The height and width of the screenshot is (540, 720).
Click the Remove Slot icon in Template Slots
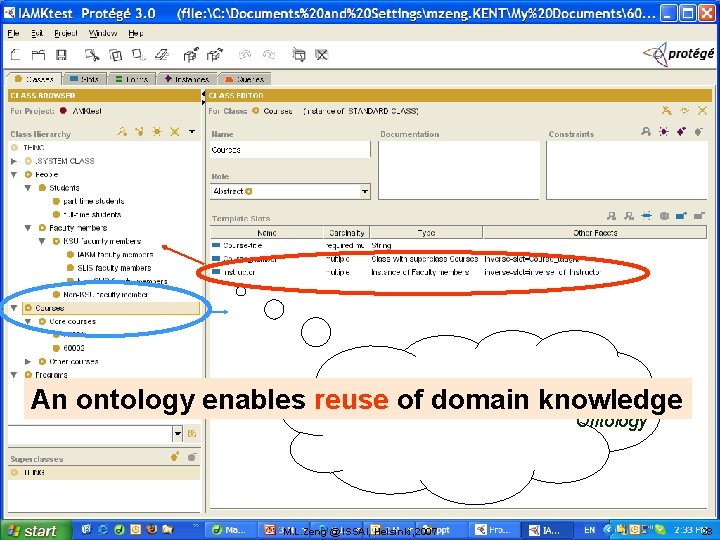699,216
